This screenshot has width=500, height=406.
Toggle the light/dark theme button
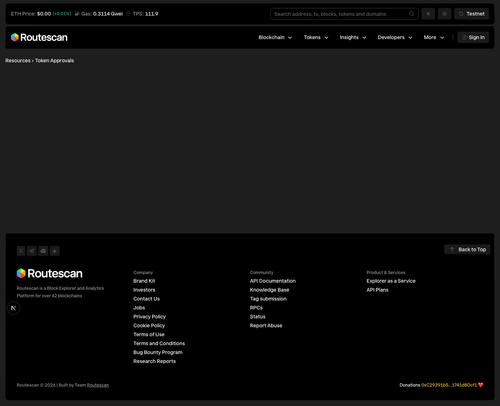[x=428, y=14]
